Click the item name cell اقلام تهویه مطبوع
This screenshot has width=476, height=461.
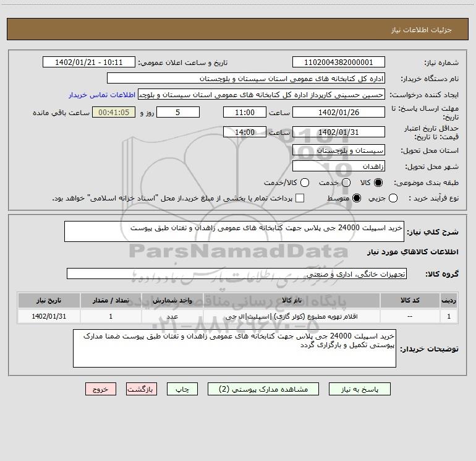(x=292, y=316)
